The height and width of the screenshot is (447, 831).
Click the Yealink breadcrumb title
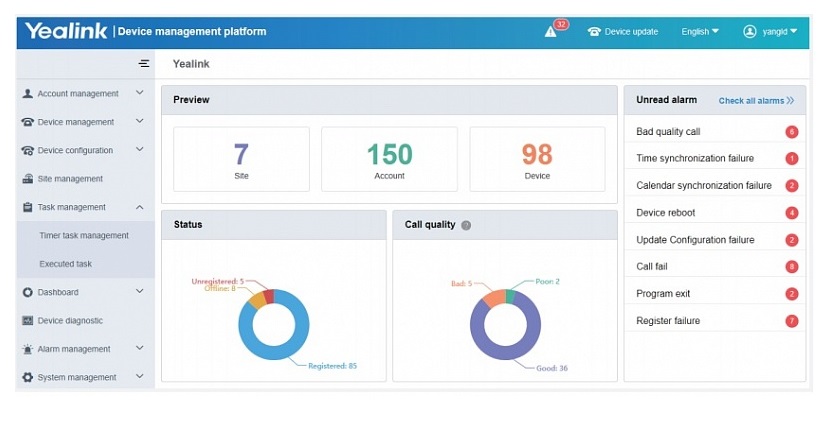click(191, 64)
